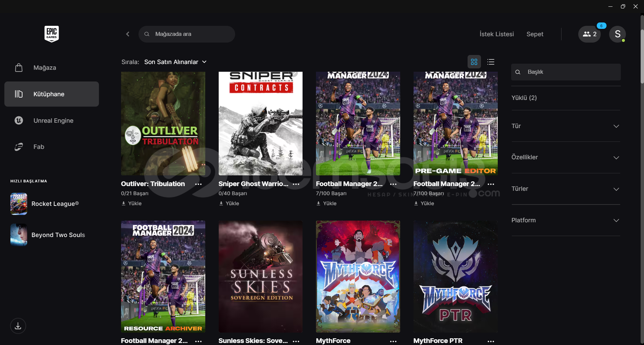Open Sniper Ghost Warrior Contracts cover art

[x=261, y=123]
